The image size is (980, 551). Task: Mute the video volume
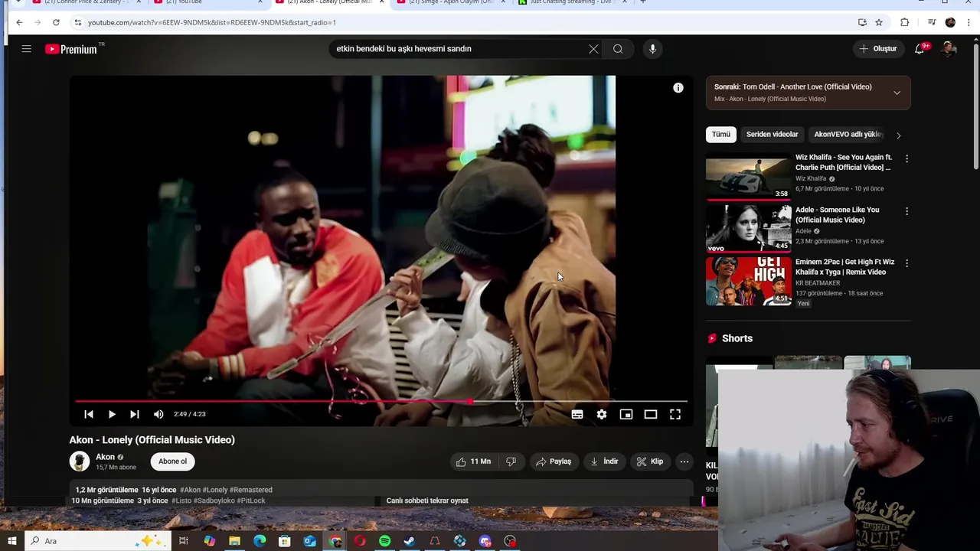pyautogui.click(x=158, y=414)
